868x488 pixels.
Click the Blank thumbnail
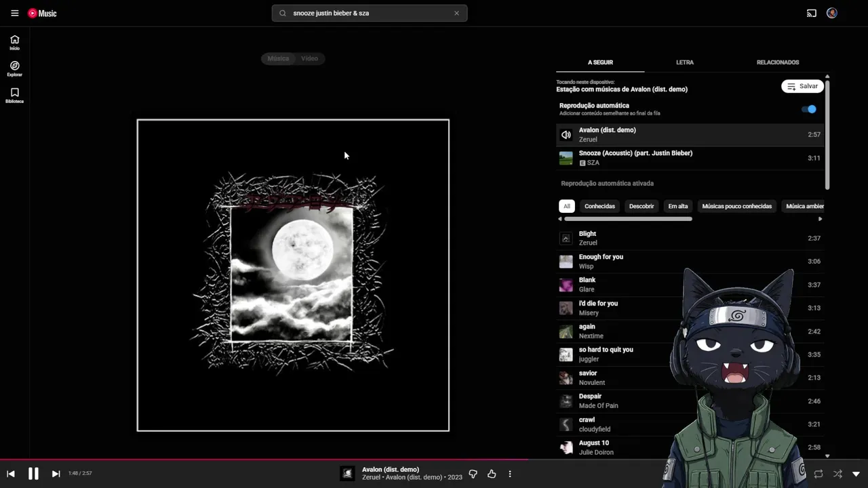coord(566,285)
